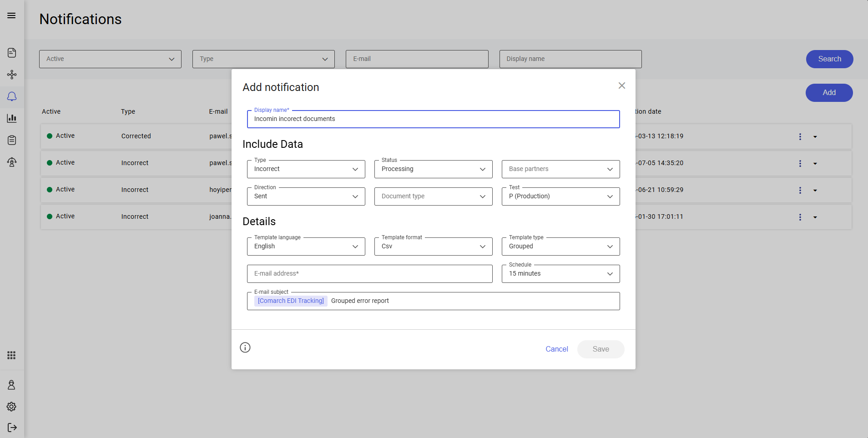Click the E-mail address input field
The image size is (868, 438).
[369, 274]
